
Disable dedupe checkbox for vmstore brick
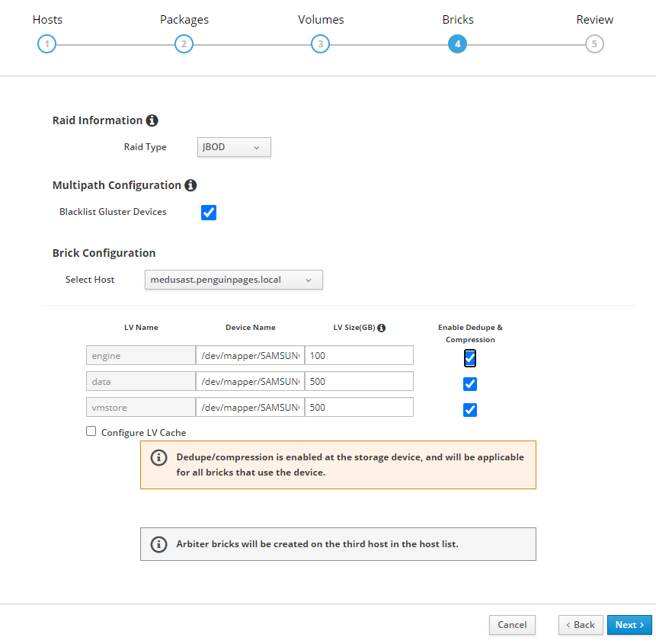(470, 410)
